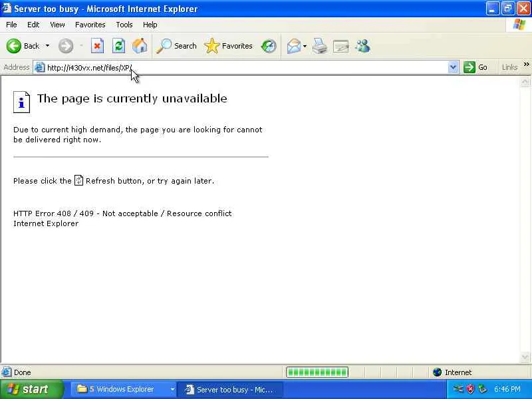Open the Tools menu
This screenshot has width=532, height=399.
pyautogui.click(x=124, y=25)
